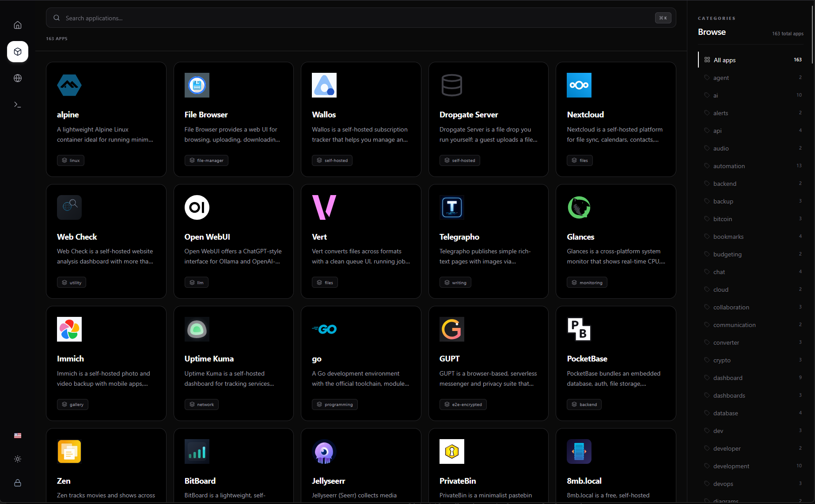The image size is (815, 504).
Task: Click the lock icon in sidebar
Action: coord(18,483)
